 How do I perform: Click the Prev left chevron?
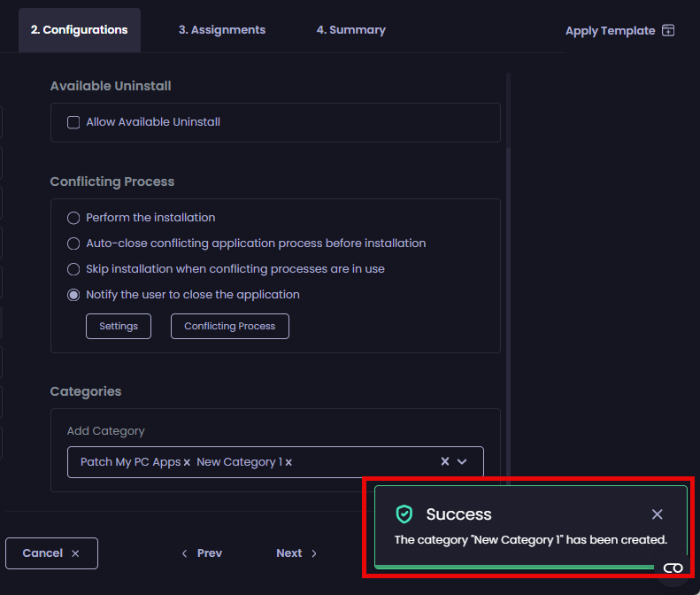(185, 553)
